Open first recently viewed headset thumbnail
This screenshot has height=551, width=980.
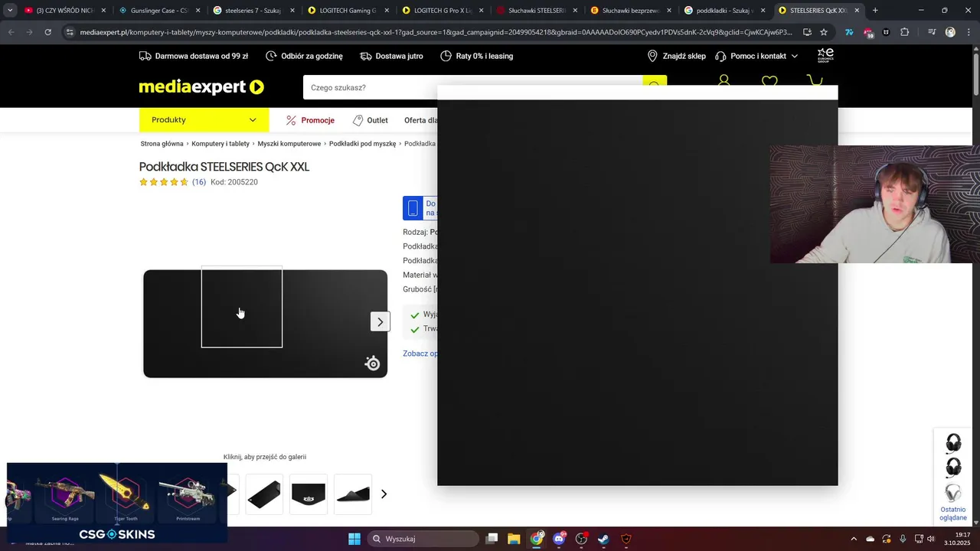[953, 442]
